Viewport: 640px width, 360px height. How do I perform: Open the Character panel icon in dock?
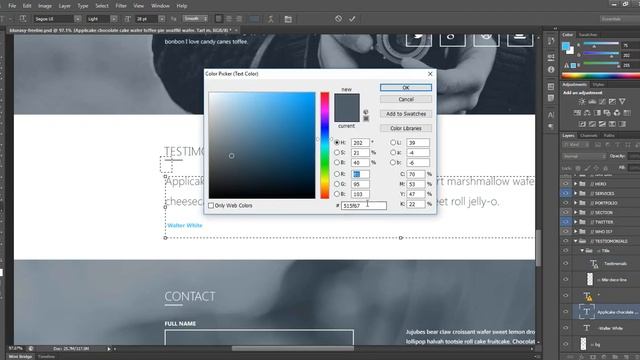pos(551,115)
